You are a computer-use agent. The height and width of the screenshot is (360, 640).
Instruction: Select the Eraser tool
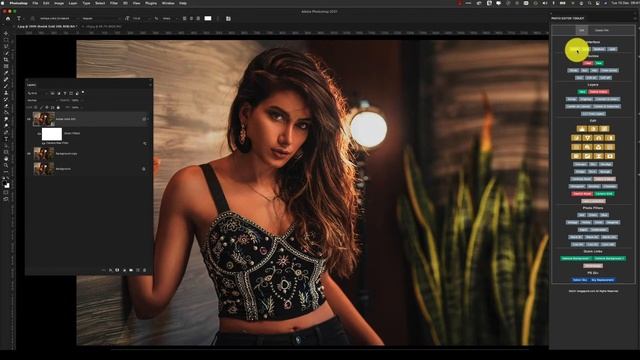click(x=6, y=106)
